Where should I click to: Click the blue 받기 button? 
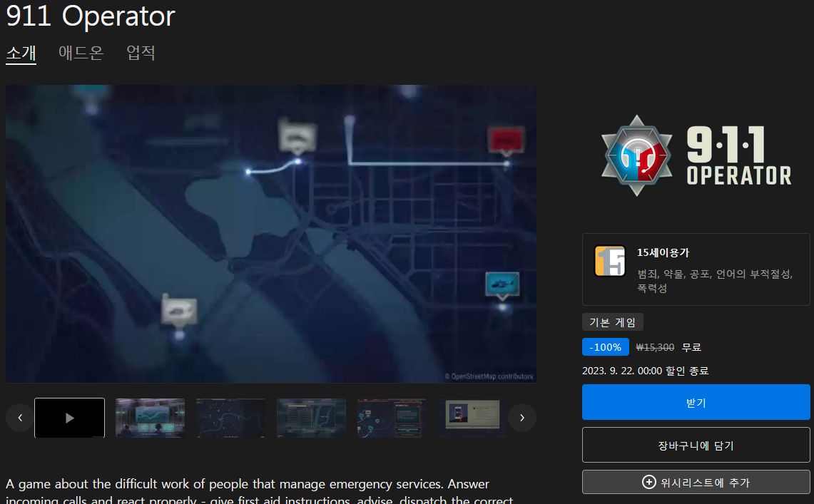coord(696,402)
